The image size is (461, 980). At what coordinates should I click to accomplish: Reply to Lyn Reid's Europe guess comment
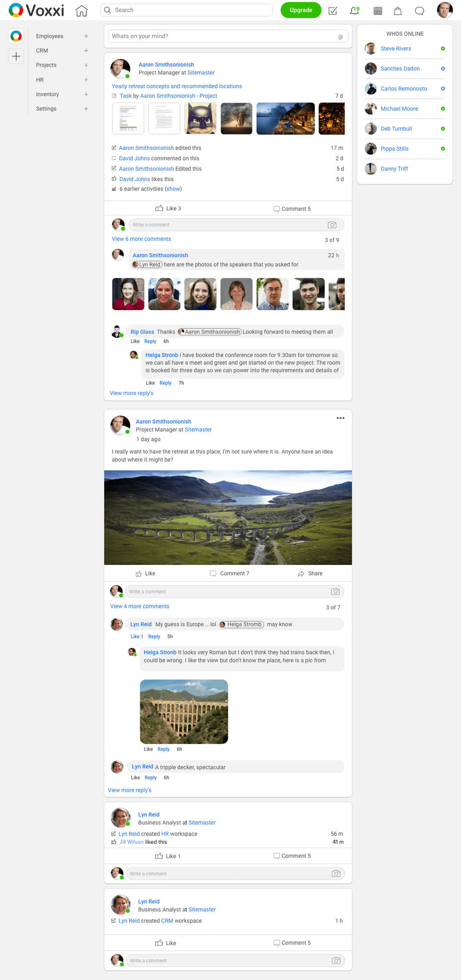(154, 637)
